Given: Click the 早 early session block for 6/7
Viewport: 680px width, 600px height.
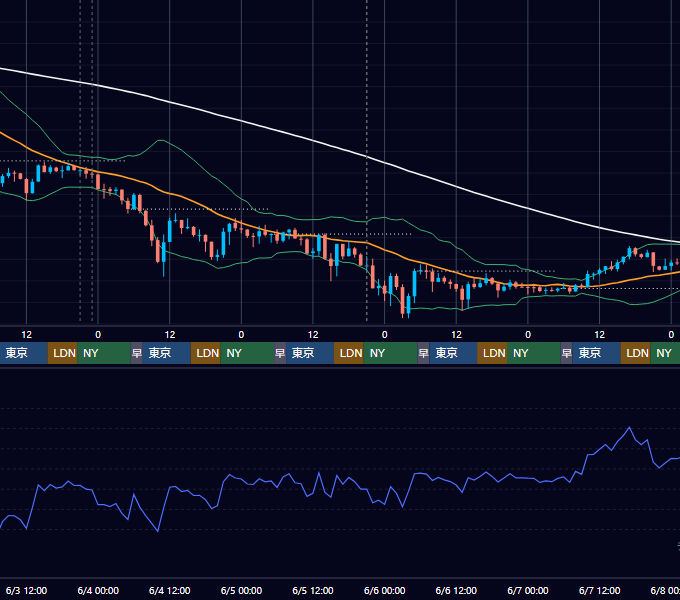Looking at the screenshot, I should (x=566, y=353).
